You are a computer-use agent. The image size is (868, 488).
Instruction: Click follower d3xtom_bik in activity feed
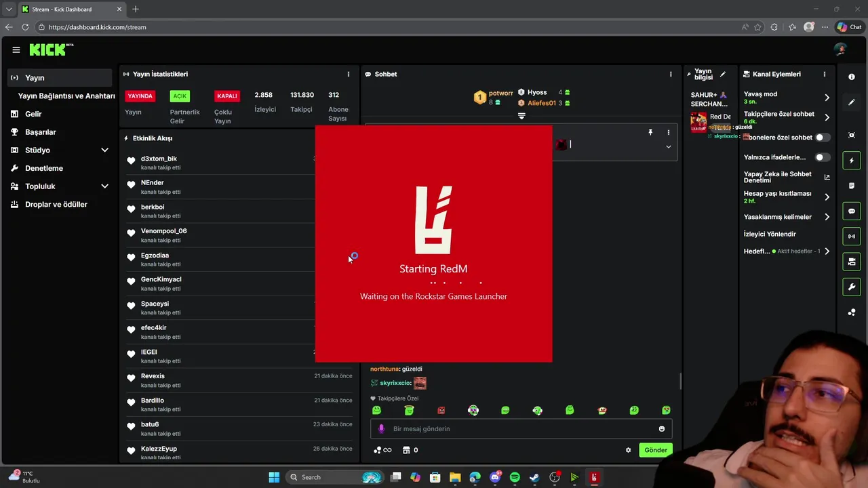coord(159,159)
